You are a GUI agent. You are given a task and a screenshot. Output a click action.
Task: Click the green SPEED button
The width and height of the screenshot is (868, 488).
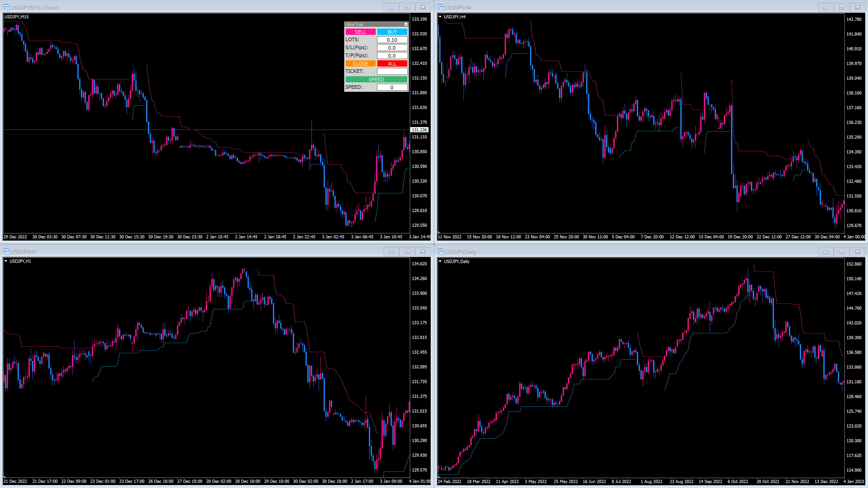376,80
